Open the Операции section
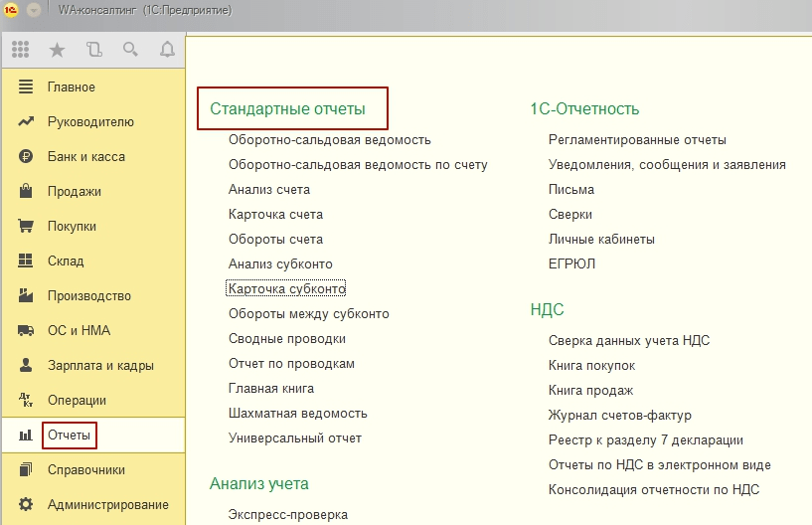This screenshot has width=812, height=525. coord(77,401)
